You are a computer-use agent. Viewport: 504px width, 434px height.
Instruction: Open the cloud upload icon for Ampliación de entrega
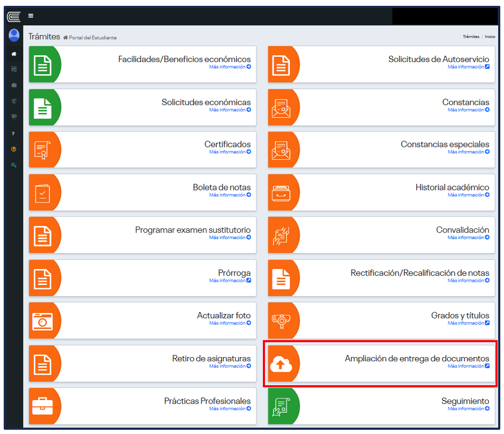pyautogui.click(x=281, y=363)
